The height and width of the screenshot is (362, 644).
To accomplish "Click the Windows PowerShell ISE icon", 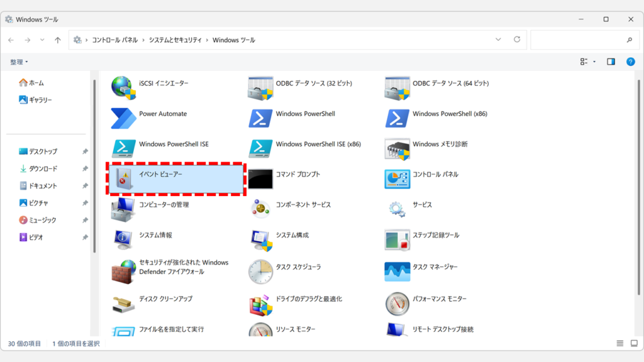I will coord(123,148).
